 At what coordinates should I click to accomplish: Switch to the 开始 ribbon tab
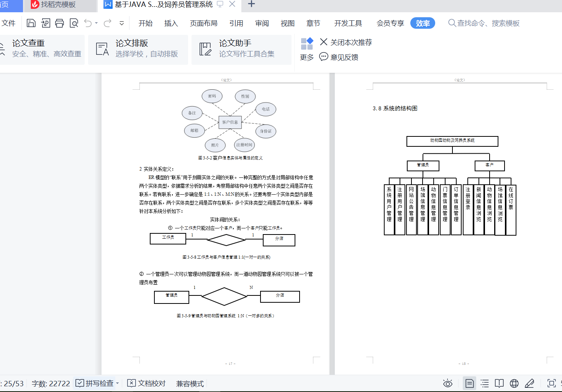pyautogui.click(x=146, y=23)
